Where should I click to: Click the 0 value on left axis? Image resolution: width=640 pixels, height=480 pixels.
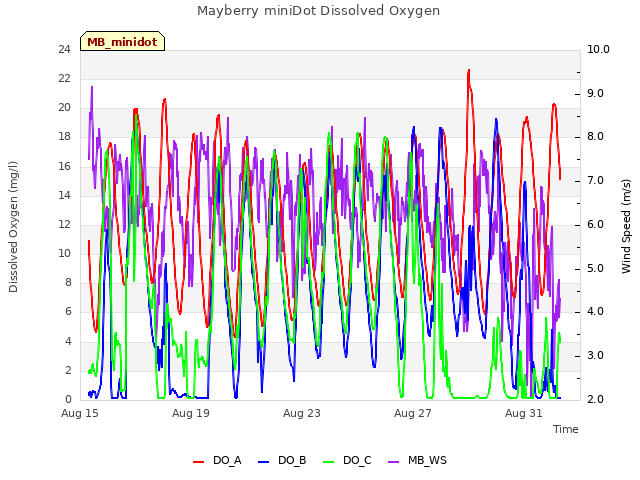tap(68, 400)
